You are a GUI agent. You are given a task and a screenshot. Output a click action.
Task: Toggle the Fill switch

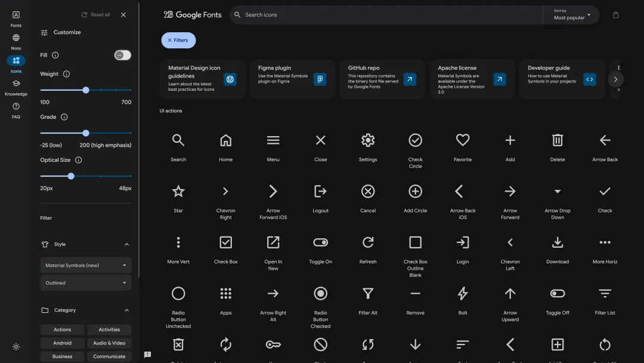(x=122, y=55)
